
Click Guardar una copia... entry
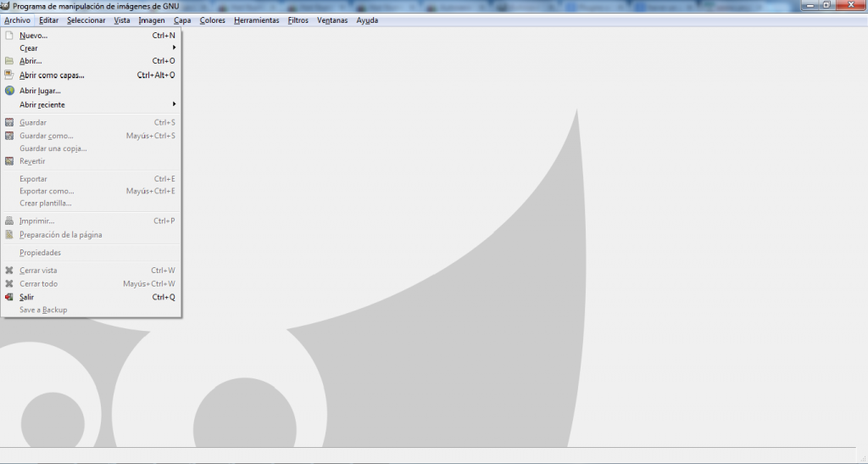[91, 148]
